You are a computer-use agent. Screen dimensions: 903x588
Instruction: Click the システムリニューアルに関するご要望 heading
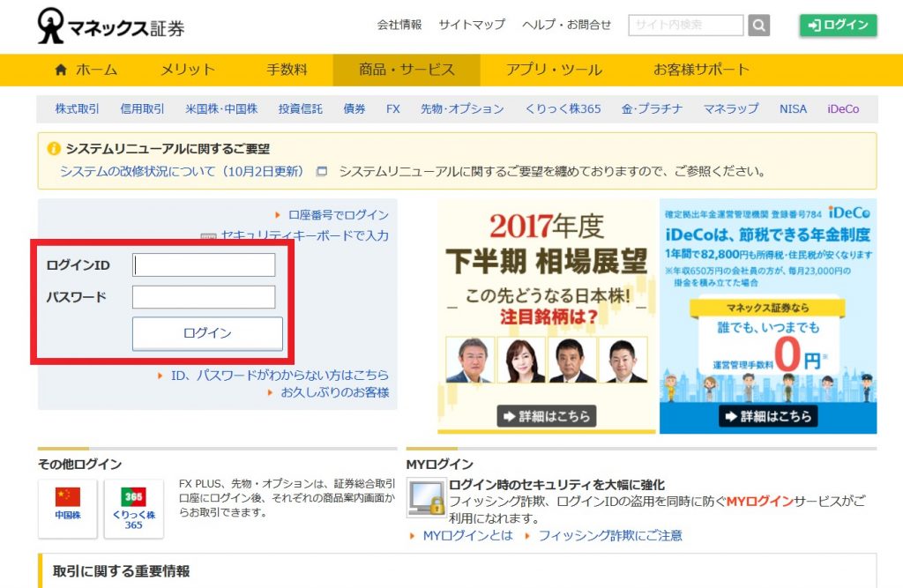168,149
